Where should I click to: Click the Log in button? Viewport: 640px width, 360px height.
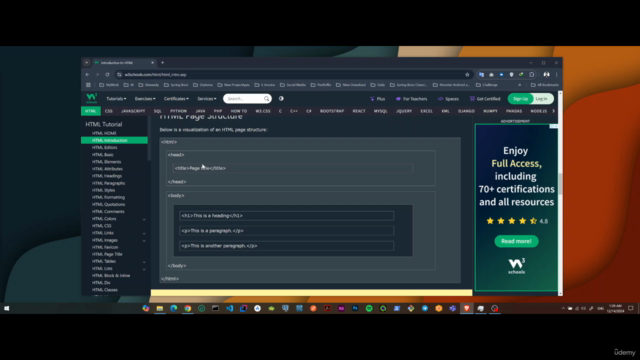click(x=542, y=99)
